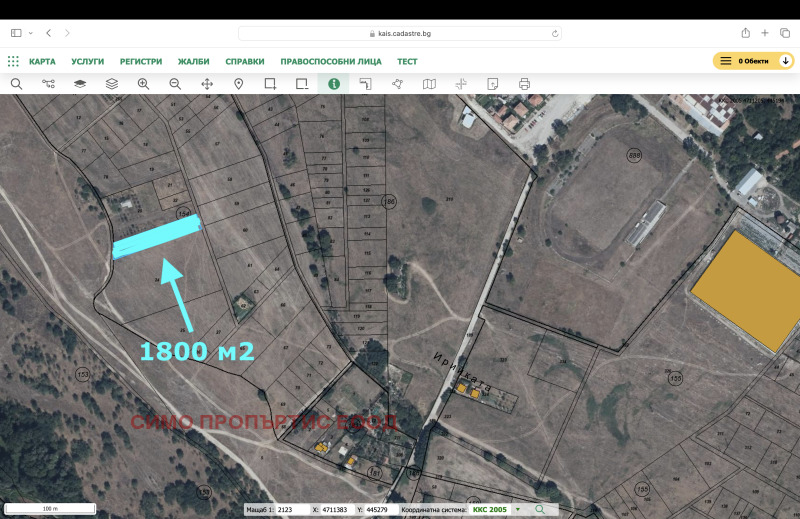
Task: Open Safari sidebar options chevron
Action: click(31, 33)
